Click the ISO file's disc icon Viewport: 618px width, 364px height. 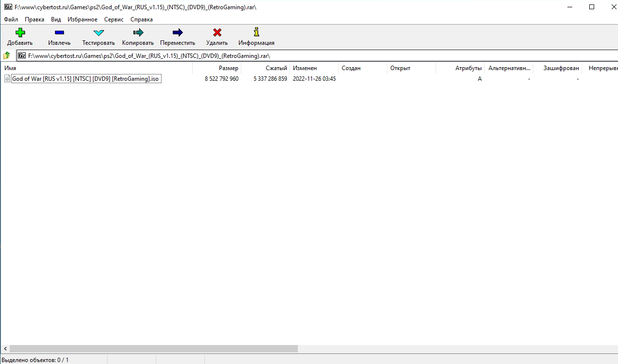click(7, 78)
